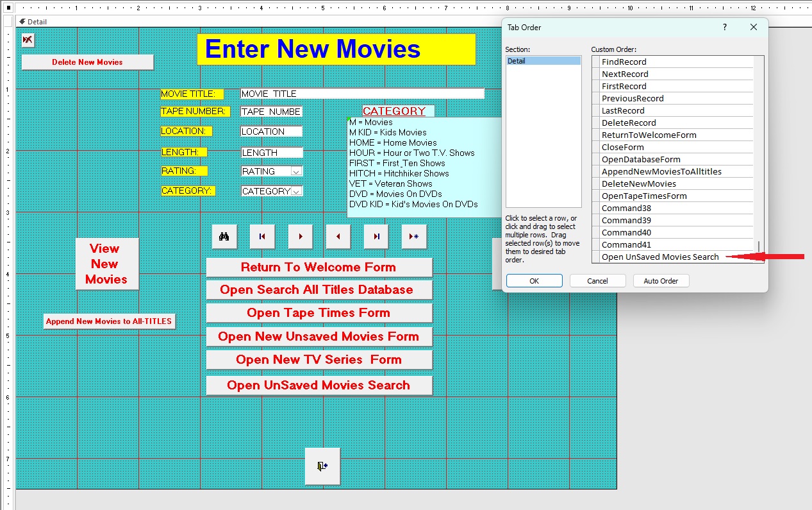Viewport: 812px width, 510px height.
Task: Select the Enter New Movies title label
Action: (336, 49)
